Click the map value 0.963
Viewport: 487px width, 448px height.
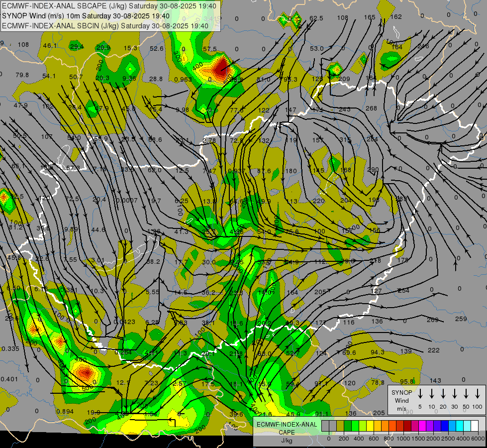point(183,79)
